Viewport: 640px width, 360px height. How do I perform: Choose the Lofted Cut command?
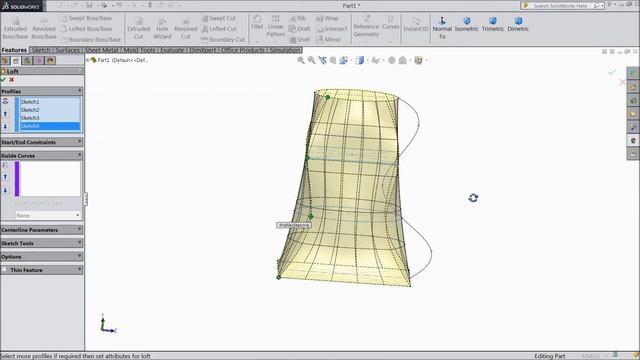tap(219, 29)
